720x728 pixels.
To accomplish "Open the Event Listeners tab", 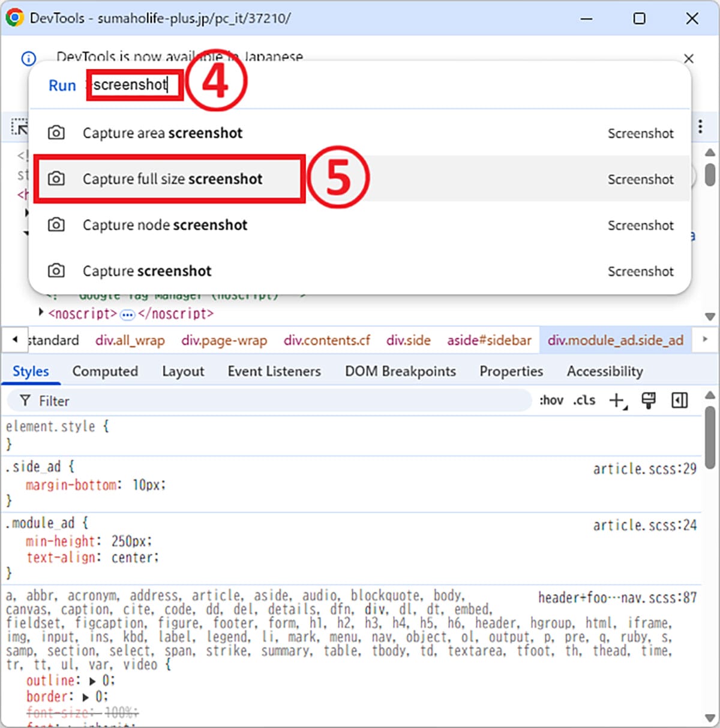I will click(274, 372).
